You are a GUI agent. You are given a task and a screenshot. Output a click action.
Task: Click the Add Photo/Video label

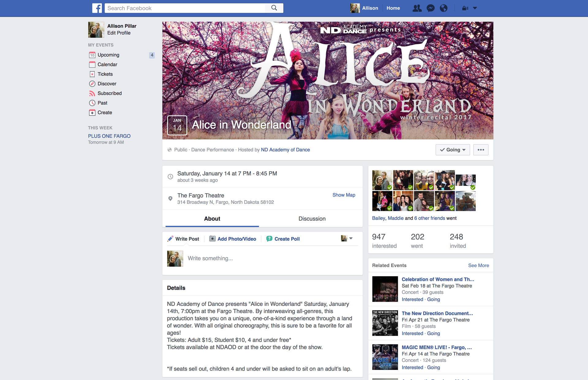click(x=236, y=239)
